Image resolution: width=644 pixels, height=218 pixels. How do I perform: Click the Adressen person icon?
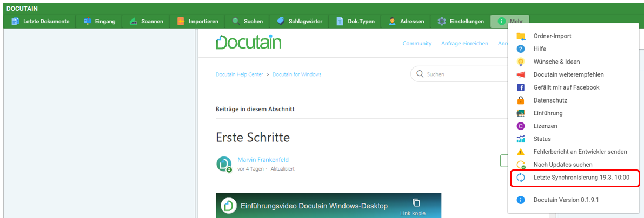(392, 21)
